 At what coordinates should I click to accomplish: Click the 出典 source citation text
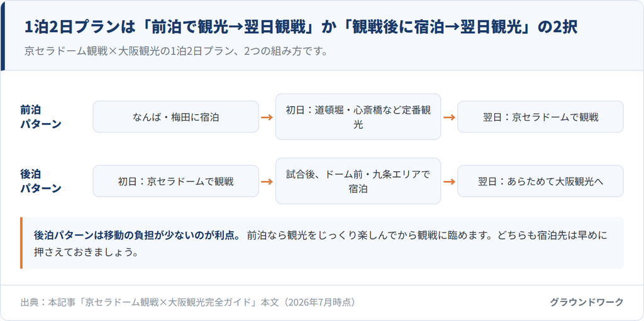(188, 303)
